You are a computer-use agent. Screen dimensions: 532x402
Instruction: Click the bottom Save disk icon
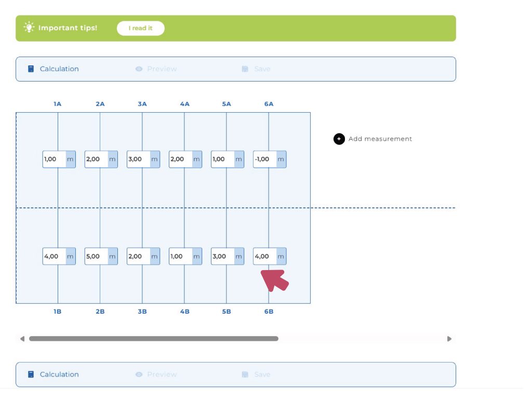click(x=245, y=374)
